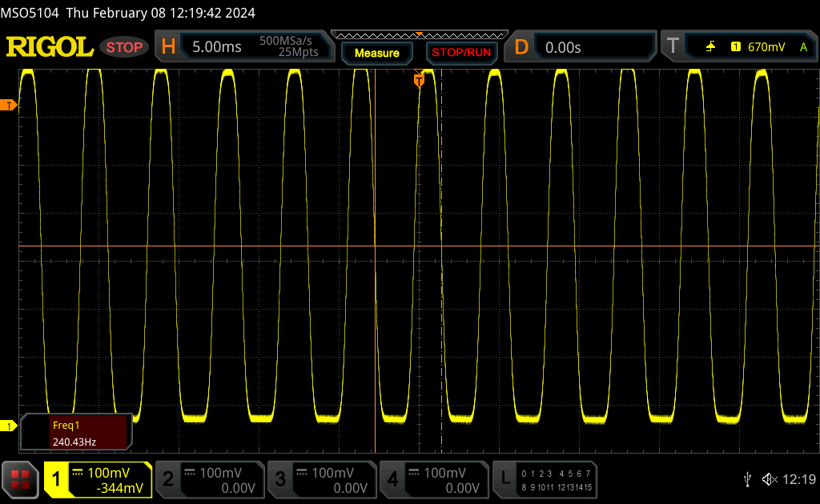
Task: Click the 25Mpts memory depth readout
Action: 298,52
